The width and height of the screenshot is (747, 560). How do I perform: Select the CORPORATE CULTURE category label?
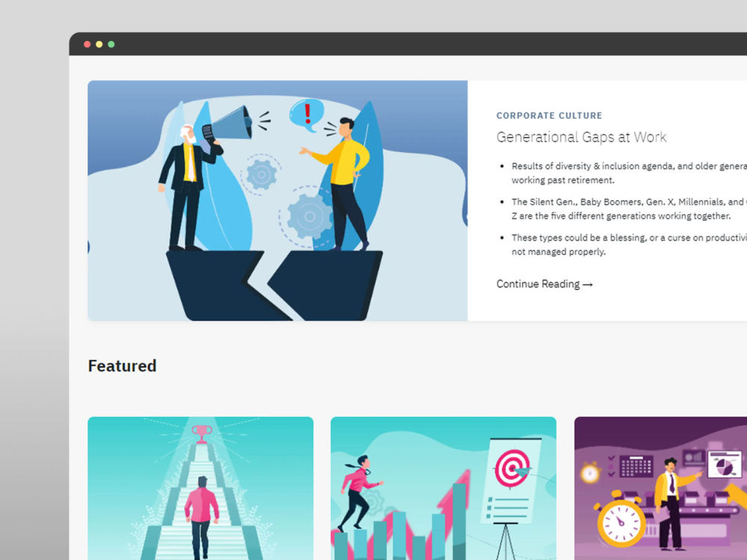549,116
